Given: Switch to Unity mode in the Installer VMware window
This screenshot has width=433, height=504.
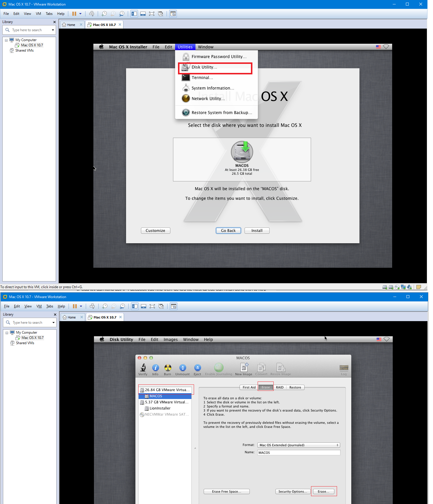Looking at the screenshot, I should [160, 14].
